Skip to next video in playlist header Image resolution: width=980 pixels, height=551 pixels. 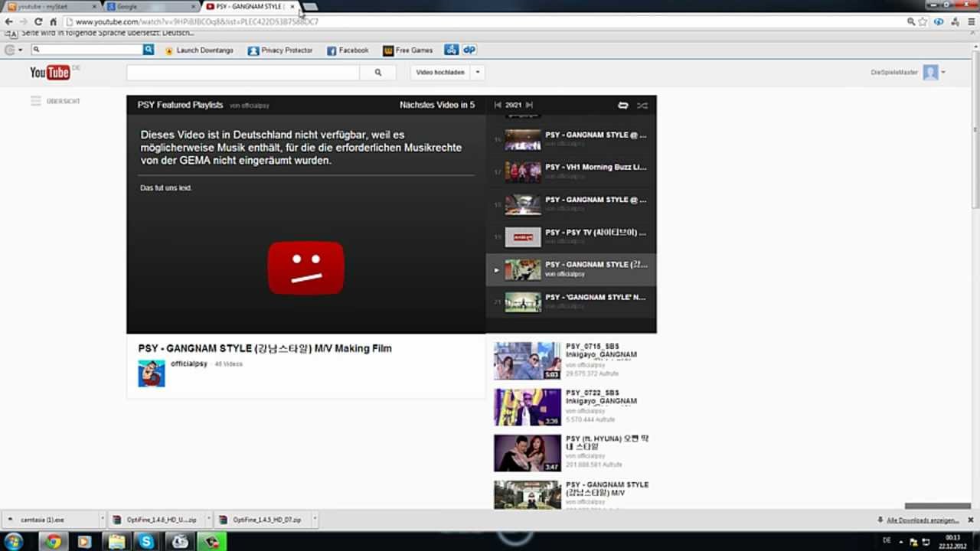point(529,105)
